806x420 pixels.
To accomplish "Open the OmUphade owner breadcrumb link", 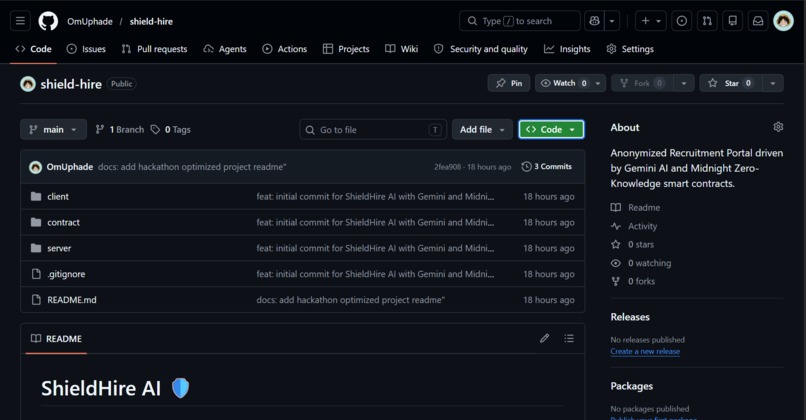I will point(90,22).
